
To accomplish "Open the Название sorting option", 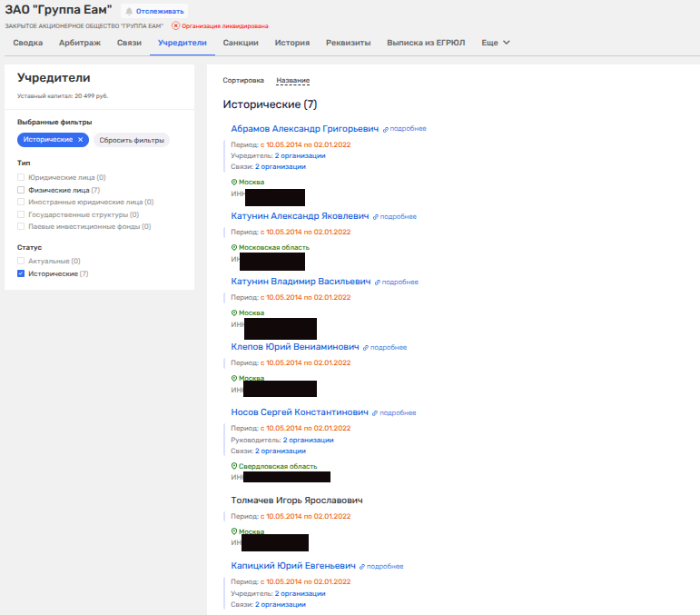I will point(293,80).
